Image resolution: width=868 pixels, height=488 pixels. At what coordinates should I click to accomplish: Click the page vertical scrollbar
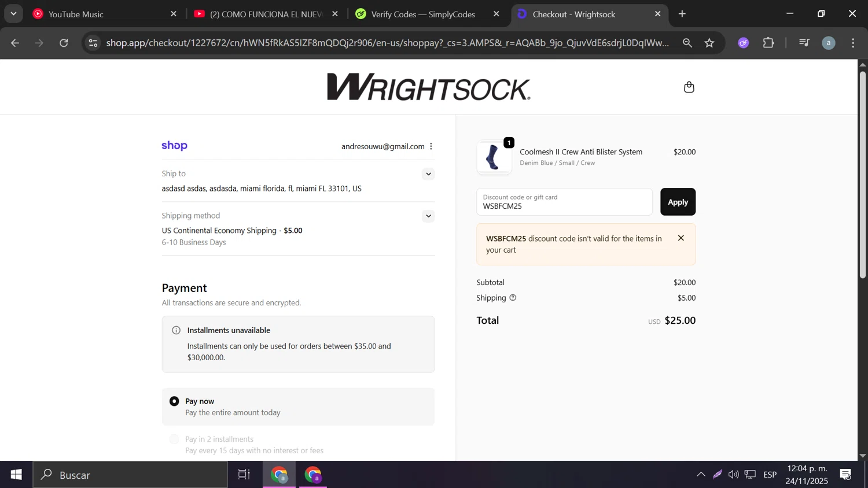pyautogui.click(x=862, y=173)
